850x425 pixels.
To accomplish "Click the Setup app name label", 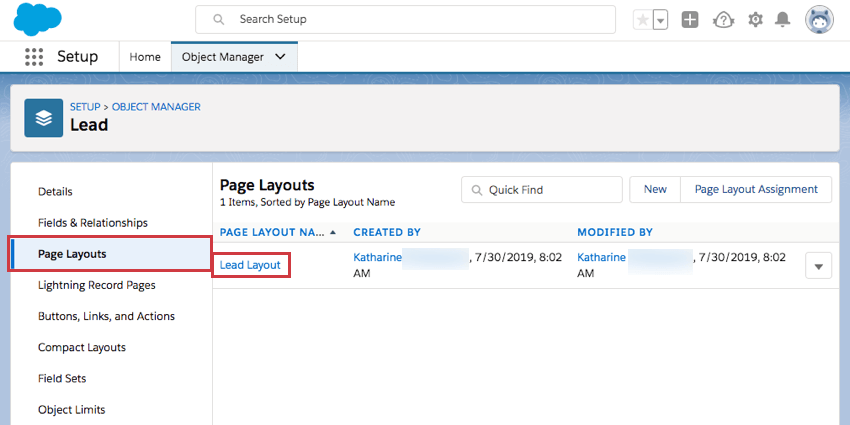I will coord(78,57).
